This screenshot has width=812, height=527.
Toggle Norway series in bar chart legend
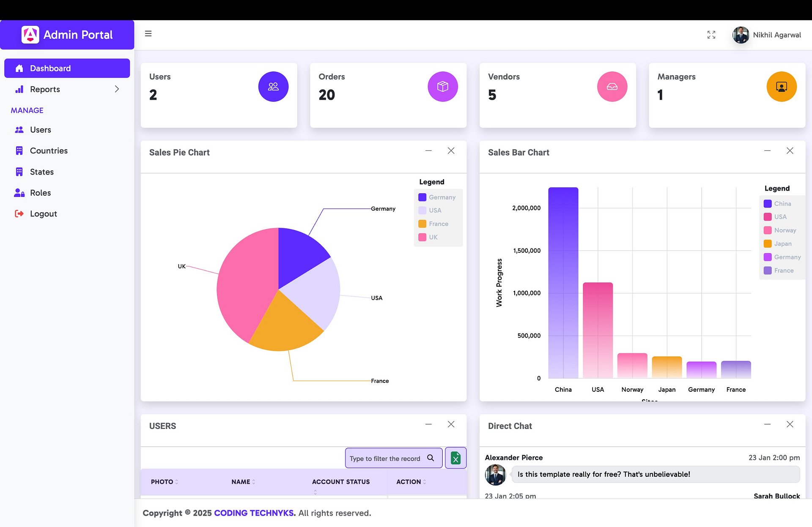tap(780, 230)
